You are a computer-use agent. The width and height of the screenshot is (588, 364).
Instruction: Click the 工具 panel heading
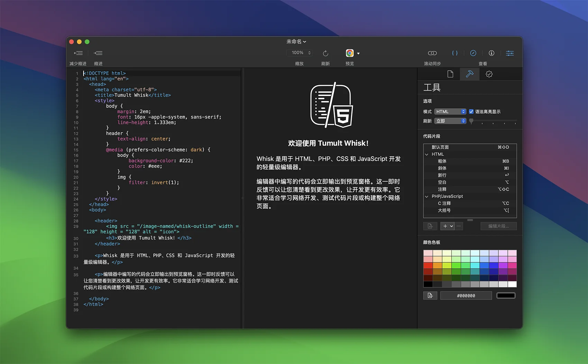click(x=432, y=87)
